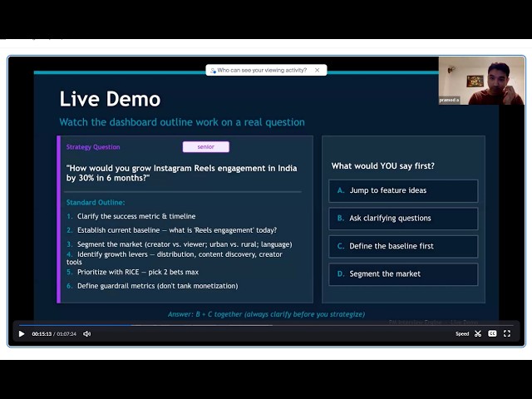Click 'What would YOU say first?' heading
This screenshot has height=399, width=532.
click(x=382, y=166)
